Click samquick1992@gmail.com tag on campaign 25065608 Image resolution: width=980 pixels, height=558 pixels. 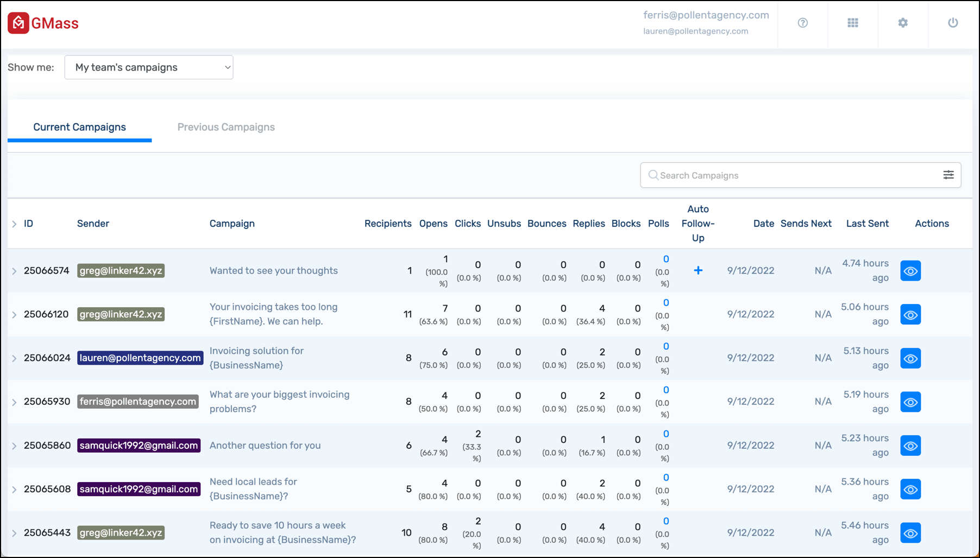coord(139,489)
